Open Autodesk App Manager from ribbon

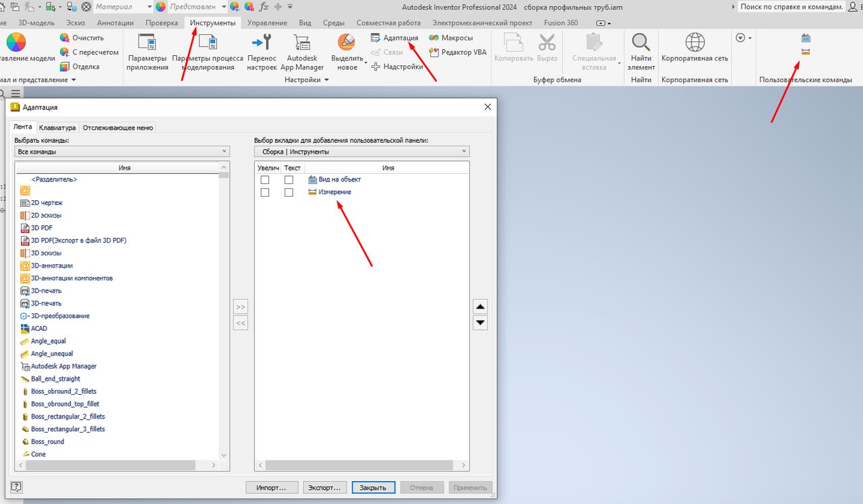click(x=302, y=51)
